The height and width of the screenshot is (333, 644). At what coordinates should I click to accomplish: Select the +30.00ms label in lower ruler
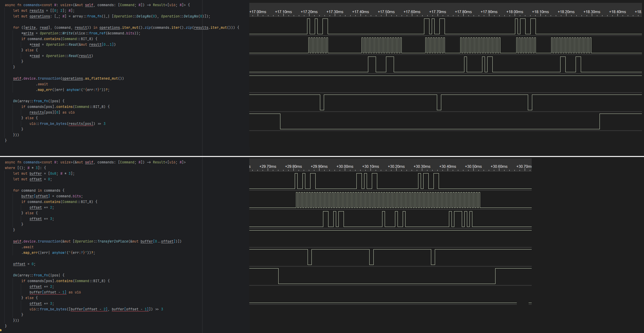pyautogui.click(x=345, y=166)
